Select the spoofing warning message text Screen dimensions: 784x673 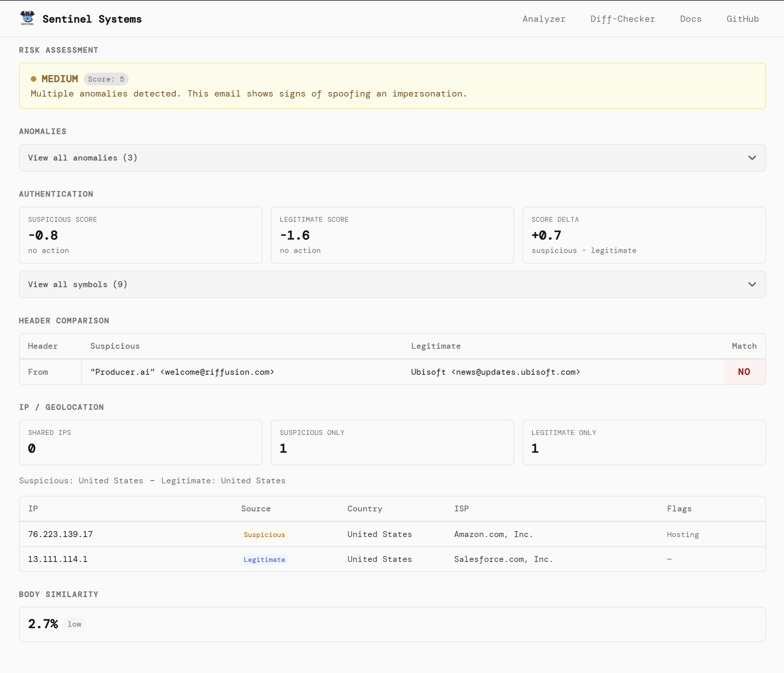point(249,94)
